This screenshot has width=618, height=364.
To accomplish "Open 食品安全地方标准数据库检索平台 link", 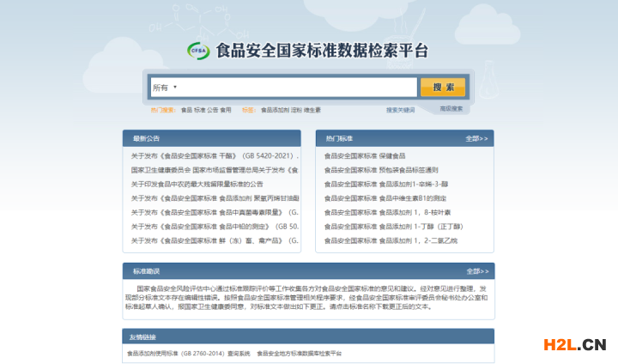I will pos(299,353).
